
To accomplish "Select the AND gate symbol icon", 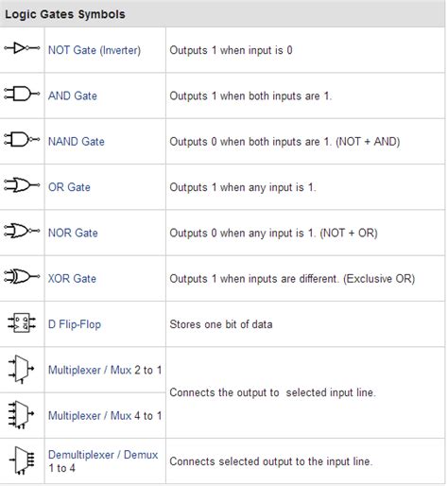I will click(x=22, y=94).
